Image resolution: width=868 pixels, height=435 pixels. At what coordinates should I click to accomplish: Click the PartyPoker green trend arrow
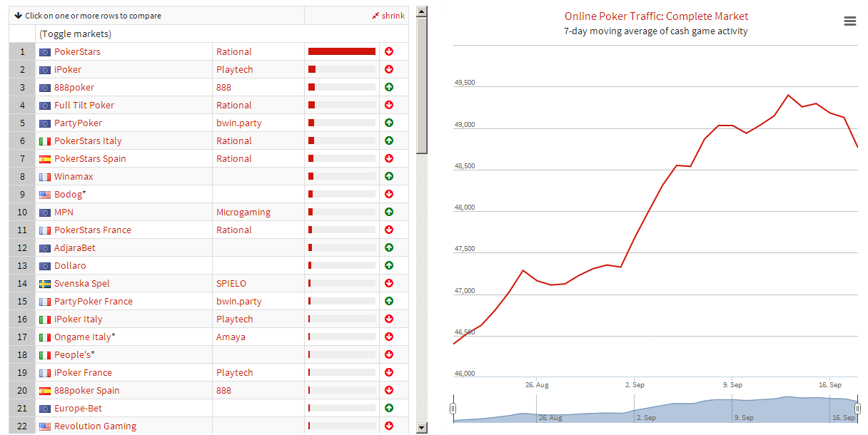click(x=389, y=123)
